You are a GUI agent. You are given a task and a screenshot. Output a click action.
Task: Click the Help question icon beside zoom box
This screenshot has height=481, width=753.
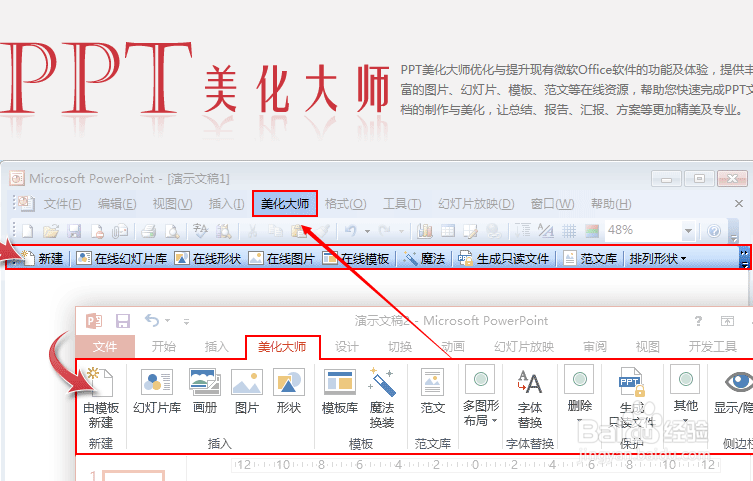(x=714, y=231)
